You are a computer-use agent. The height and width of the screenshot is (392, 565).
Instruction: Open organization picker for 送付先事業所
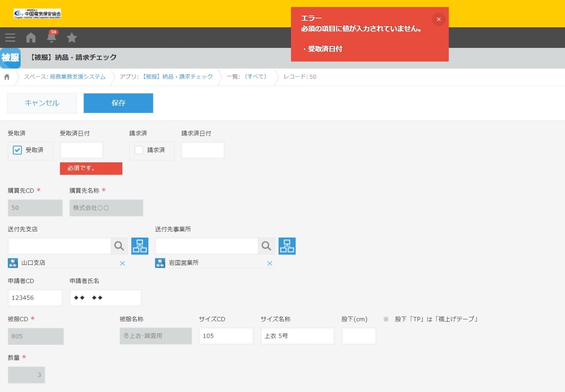pos(287,246)
